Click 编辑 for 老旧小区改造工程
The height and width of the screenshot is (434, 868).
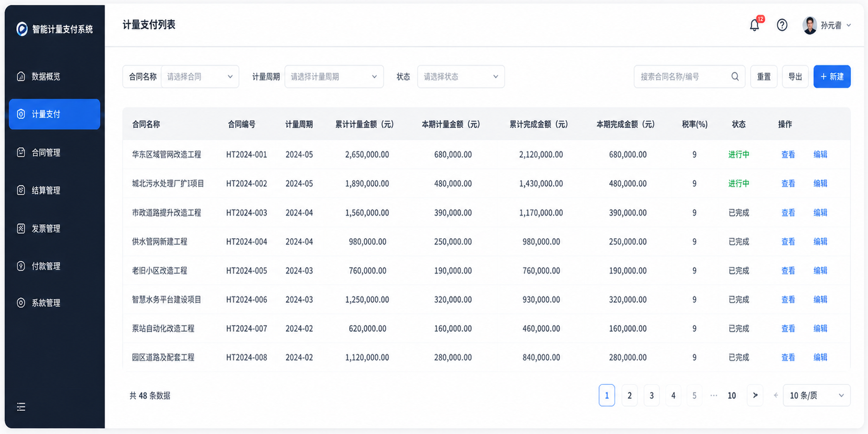[821, 271]
